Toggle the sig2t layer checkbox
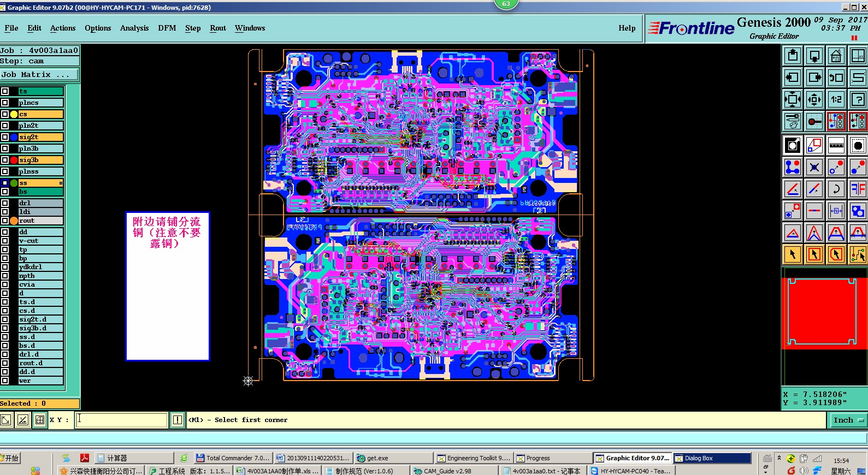This screenshot has height=475, width=868. [5, 137]
